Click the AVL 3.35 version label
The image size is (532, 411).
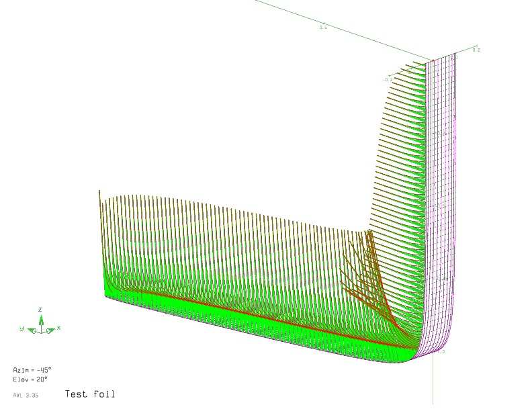tap(26, 396)
